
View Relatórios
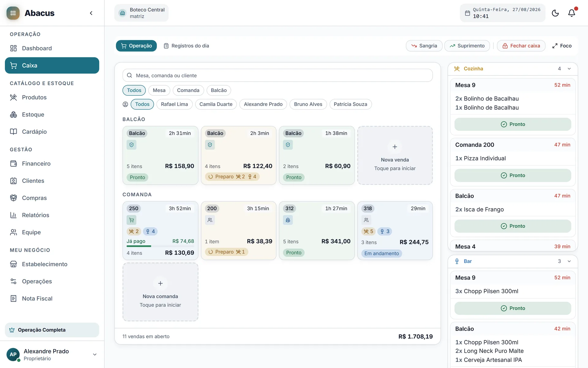pyautogui.click(x=52, y=215)
